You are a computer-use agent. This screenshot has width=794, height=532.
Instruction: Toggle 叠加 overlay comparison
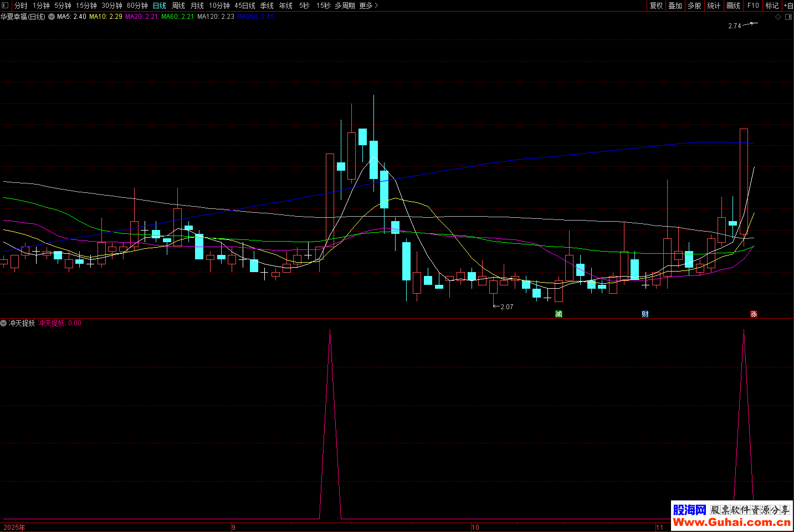675,6
